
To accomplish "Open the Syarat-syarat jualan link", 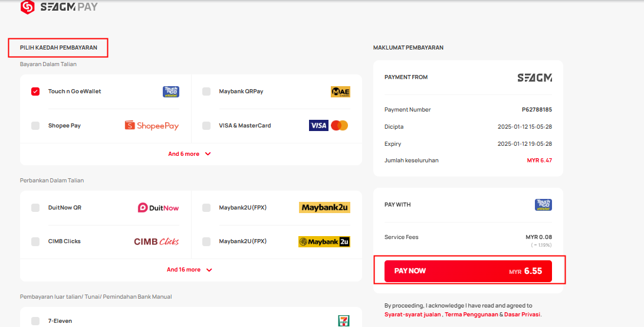I will tap(413, 315).
